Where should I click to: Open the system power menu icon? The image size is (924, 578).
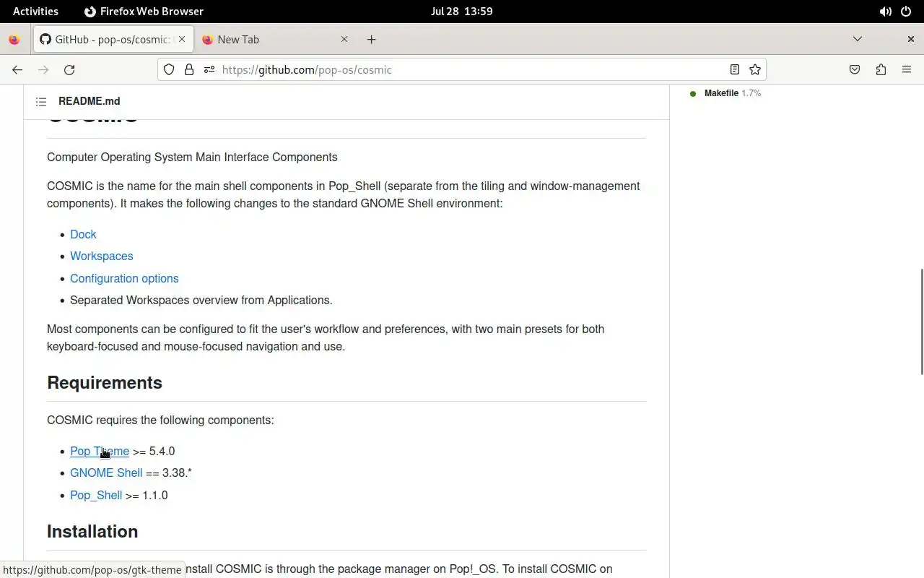click(907, 12)
